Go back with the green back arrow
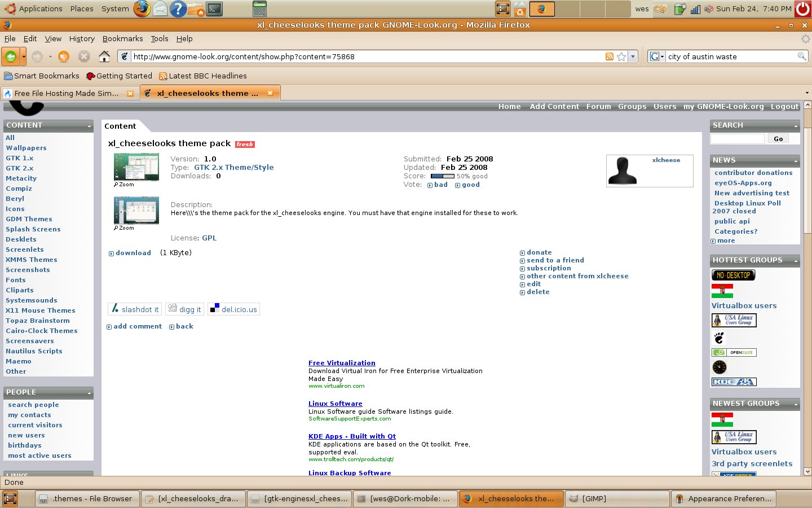Image resolution: width=812 pixels, height=508 pixels. (10, 56)
